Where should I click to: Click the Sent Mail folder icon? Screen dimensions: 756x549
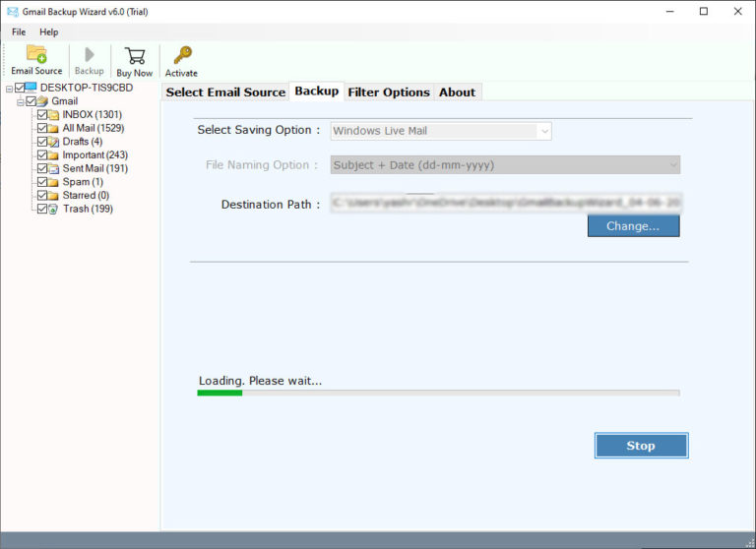[x=54, y=169]
